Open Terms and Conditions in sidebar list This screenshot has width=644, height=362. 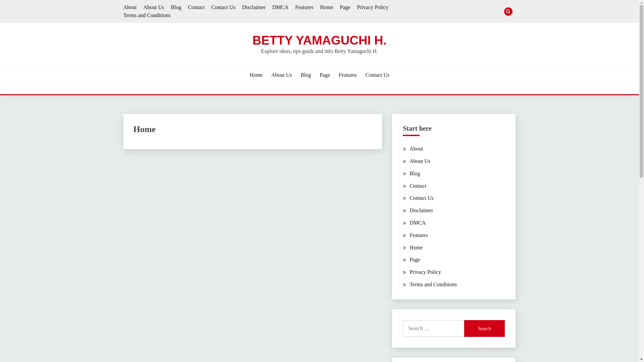point(433,285)
